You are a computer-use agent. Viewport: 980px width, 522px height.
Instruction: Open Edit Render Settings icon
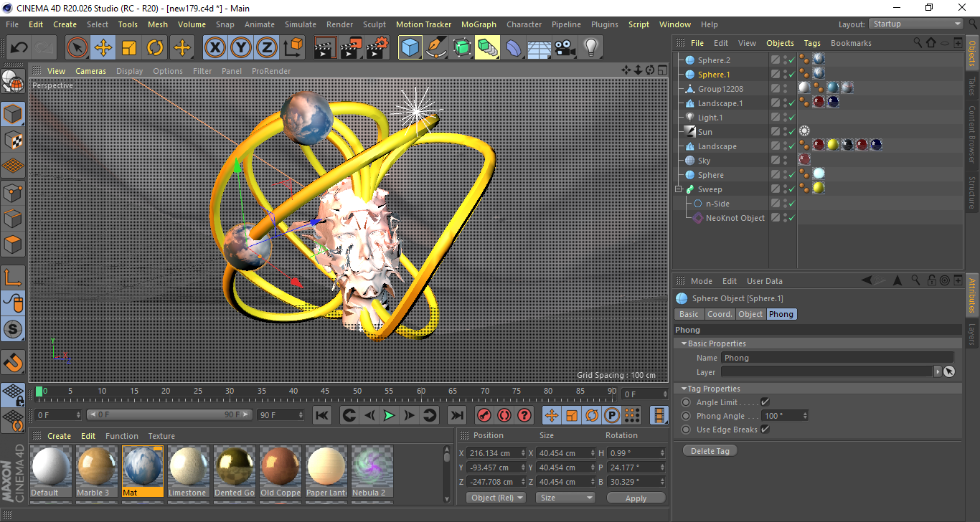point(377,48)
